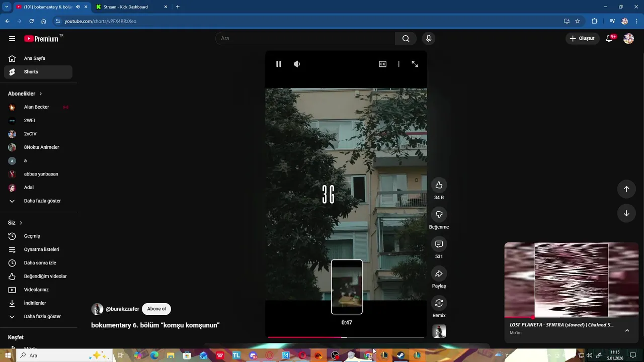Viewport: 644px width, 362px height.
Task: Mute the Short's volume speaker icon
Action: pyautogui.click(x=297, y=64)
